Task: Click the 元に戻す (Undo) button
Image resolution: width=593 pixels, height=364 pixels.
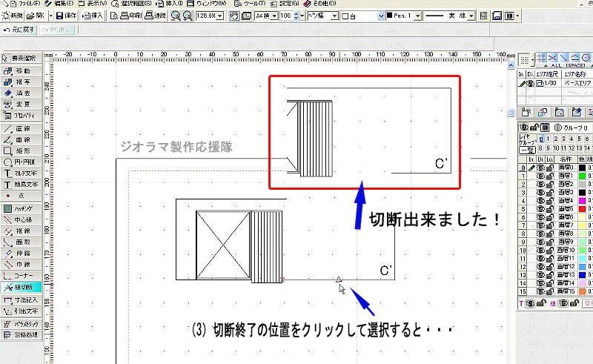Action: point(19,29)
